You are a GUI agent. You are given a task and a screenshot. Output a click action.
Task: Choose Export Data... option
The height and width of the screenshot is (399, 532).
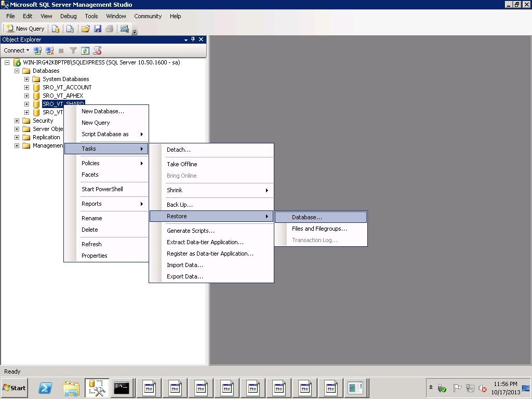coord(211,276)
